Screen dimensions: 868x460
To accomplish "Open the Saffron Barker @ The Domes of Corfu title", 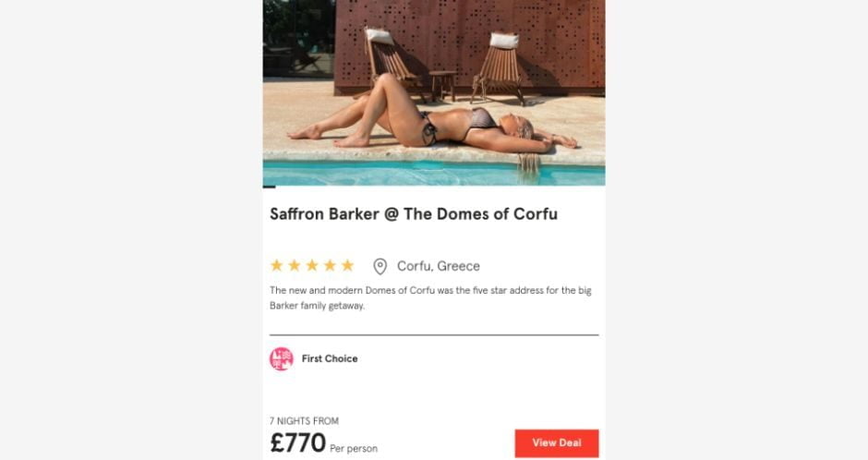I will tap(414, 214).
